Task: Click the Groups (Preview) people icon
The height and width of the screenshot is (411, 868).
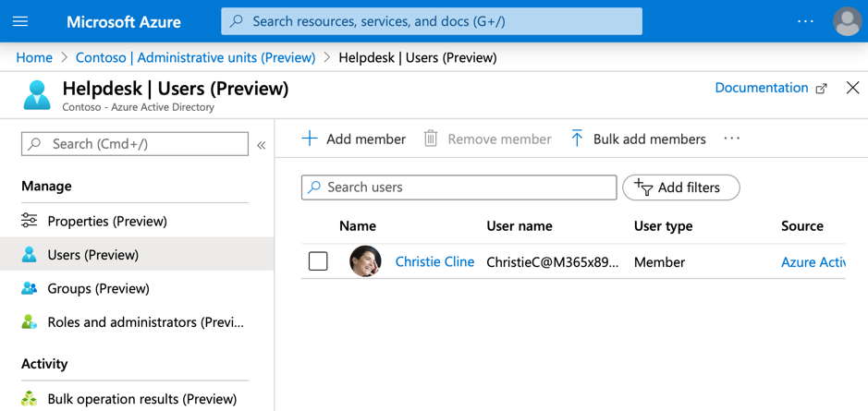Action: [x=29, y=288]
